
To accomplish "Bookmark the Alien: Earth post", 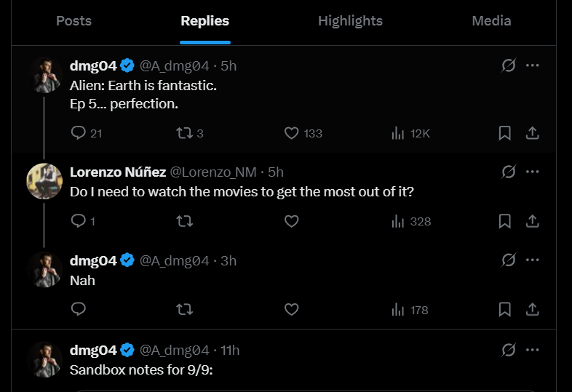I will (504, 133).
